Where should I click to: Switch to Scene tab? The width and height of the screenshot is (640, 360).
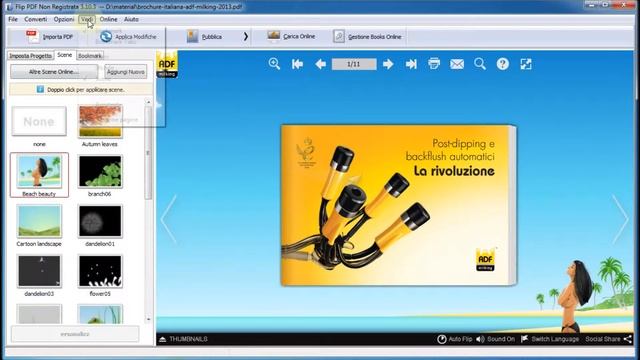[x=64, y=55]
